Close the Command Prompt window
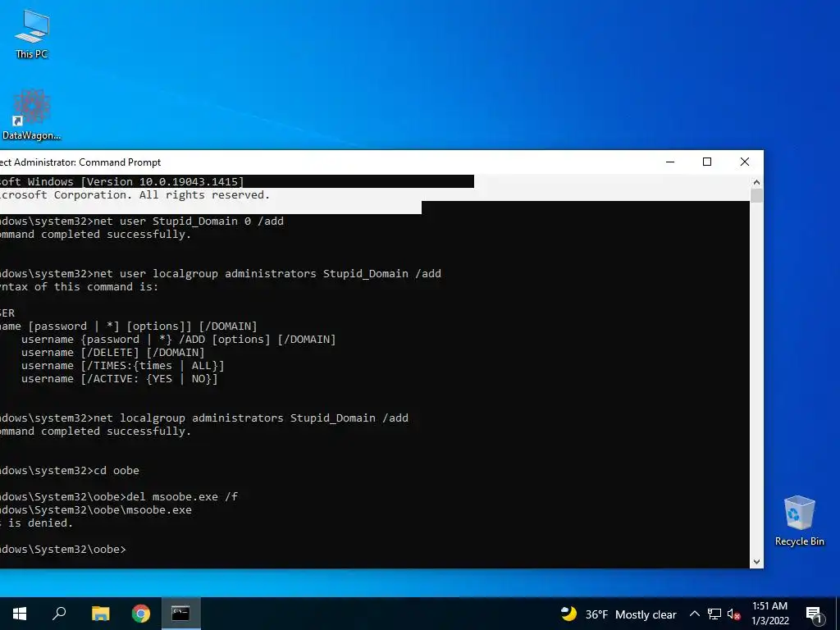 [745, 162]
